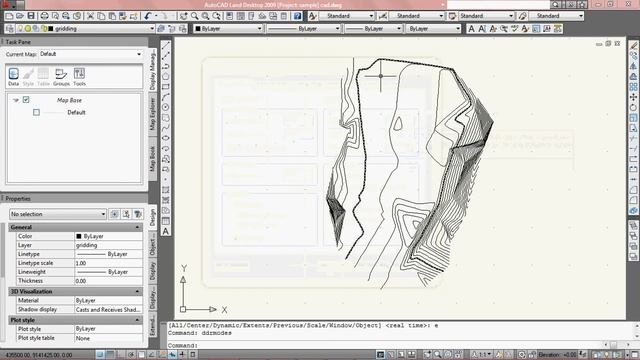Collapse the General properties section
640x360 pixels.
[x=137, y=227]
